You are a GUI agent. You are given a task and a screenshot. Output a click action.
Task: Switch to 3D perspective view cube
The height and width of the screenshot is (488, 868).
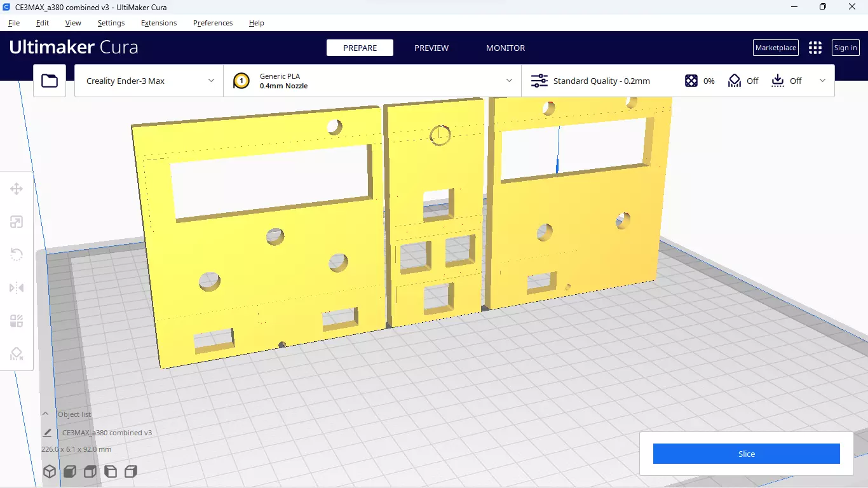coord(50,471)
